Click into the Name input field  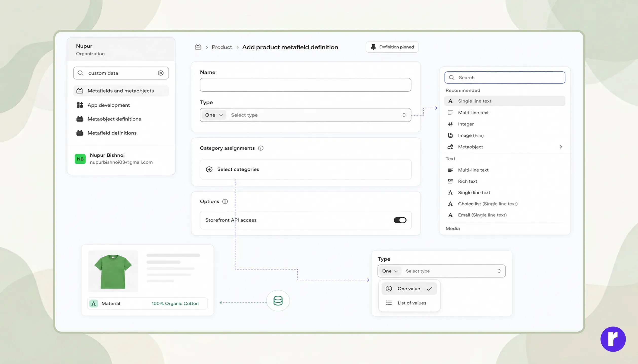[x=305, y=85]
